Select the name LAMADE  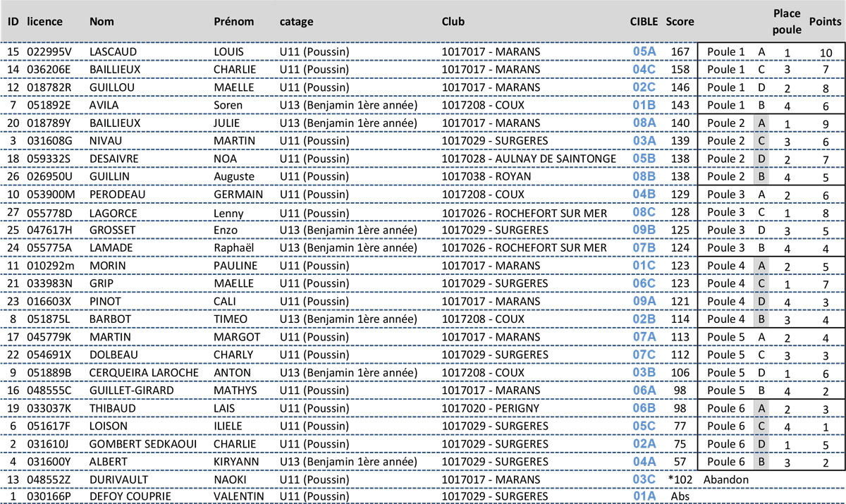(111, 247)
